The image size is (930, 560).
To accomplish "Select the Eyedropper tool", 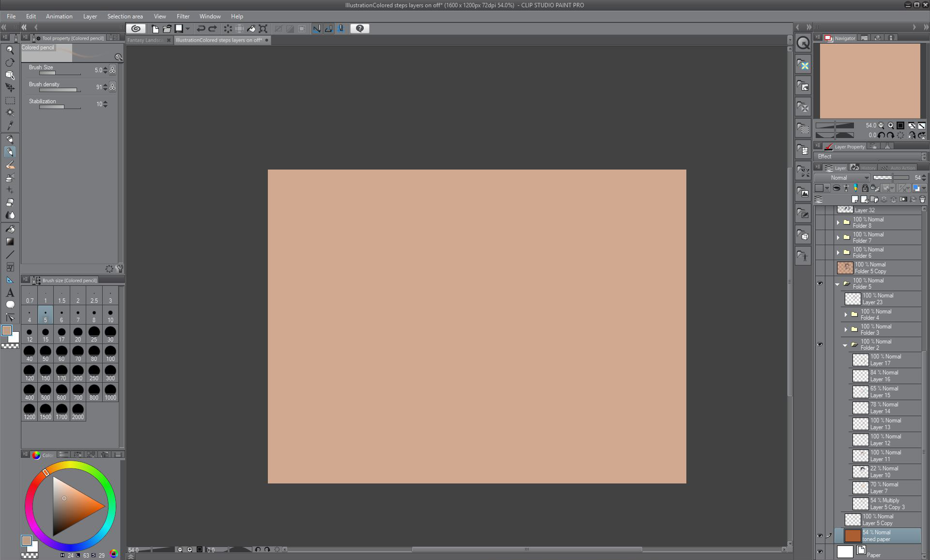I will point(10,125).
